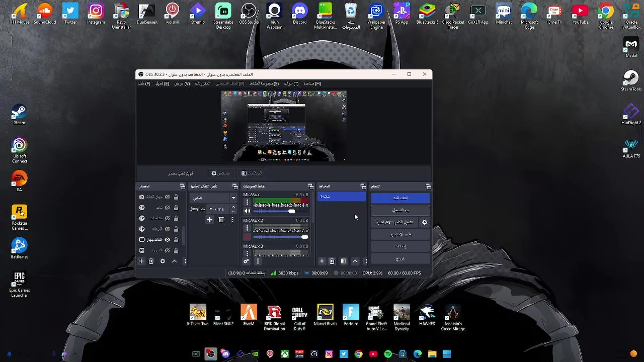Screen dimensions: 644x362
Task: Open Mic/Aux 3 channel options three-dot menu
Action: (x=247, y=253)
